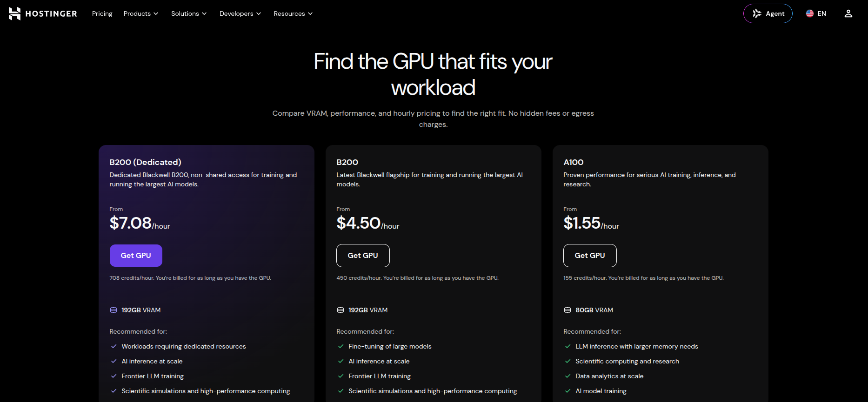Click 'Scientific computing and research' text

coord(627,361)
